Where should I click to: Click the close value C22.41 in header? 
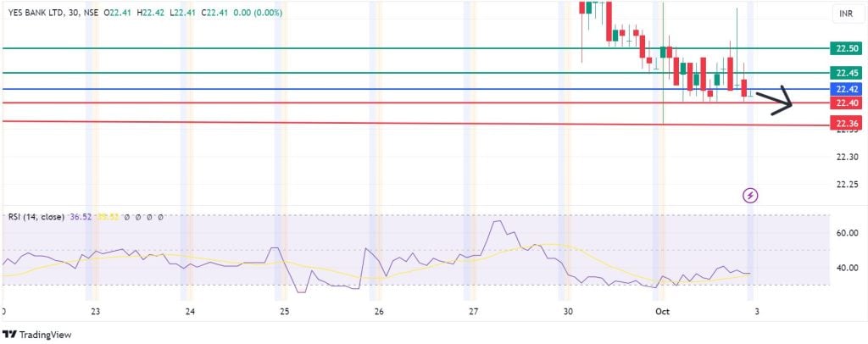(x=215, y=12)
